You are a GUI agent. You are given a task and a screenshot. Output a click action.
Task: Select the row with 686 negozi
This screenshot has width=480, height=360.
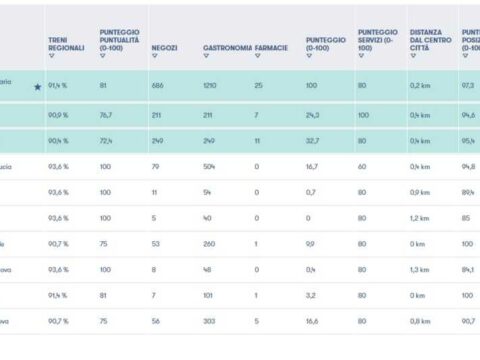tap(240, 86)
